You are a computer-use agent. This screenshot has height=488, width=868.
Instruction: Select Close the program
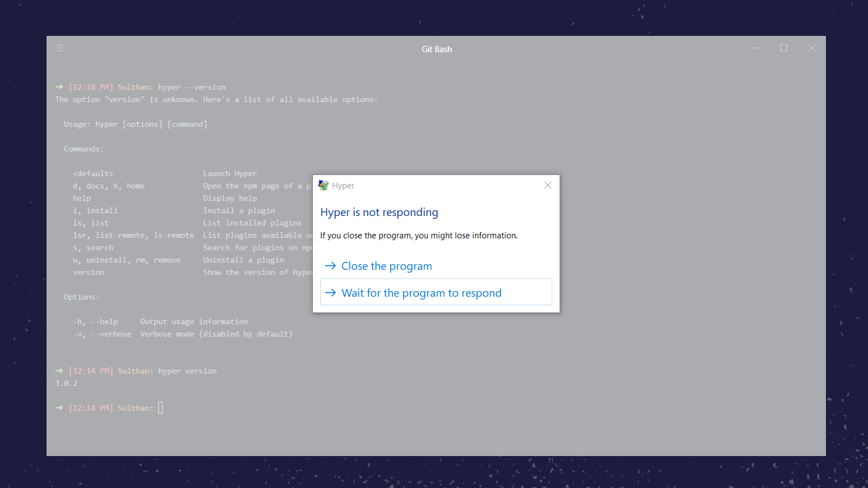pos(387,266)
